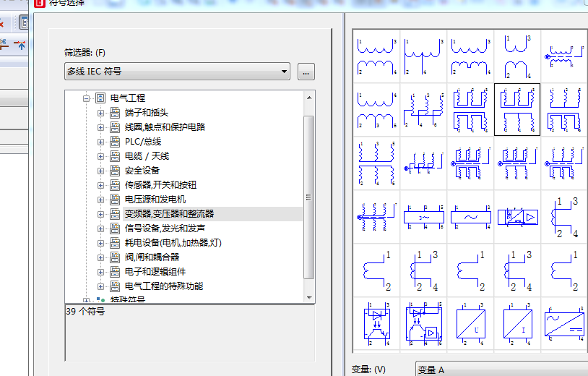Expand the PLC/总线 category
Image resolution: width=588 pixels, height=376 pixels.
100,142
